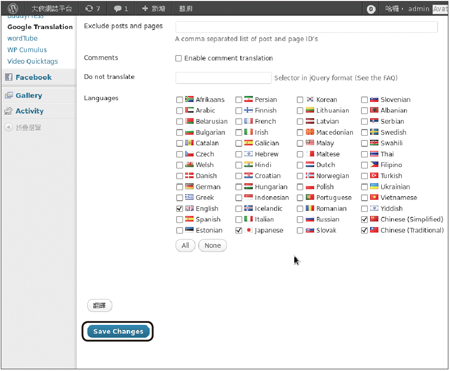
Task: Click the plus new-content icon in admin bar
Action: 145,8
